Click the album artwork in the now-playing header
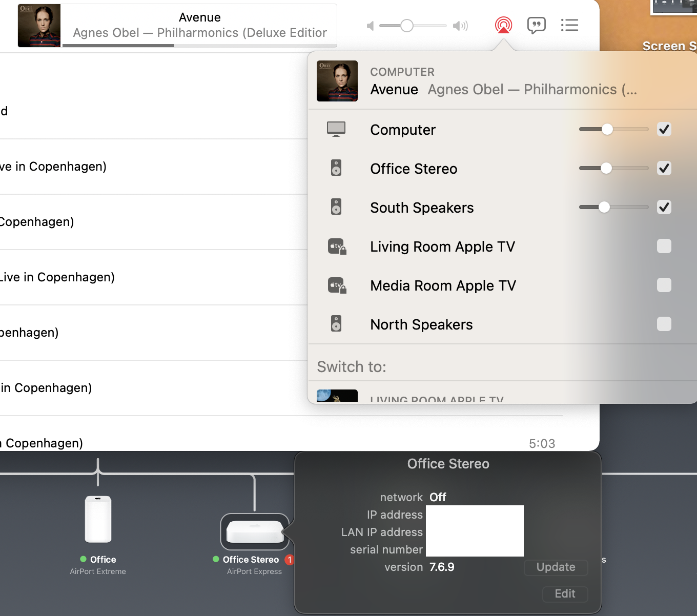 39,26
